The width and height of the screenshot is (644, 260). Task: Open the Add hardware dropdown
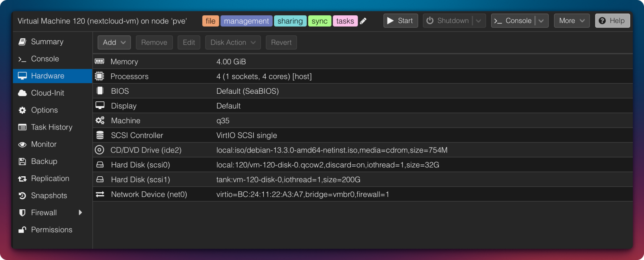coord(114,43)
